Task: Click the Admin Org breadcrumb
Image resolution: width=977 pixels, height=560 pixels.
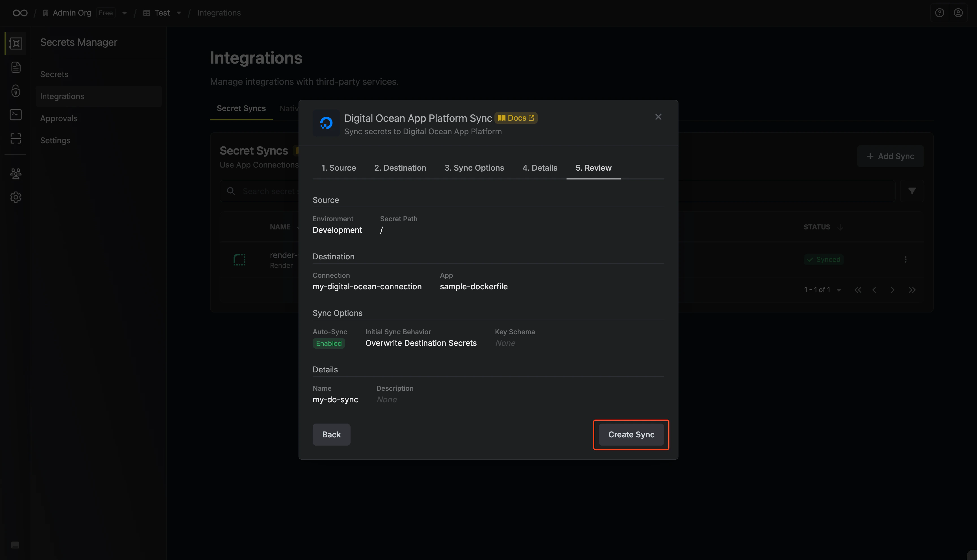Action: click(72, 13)
